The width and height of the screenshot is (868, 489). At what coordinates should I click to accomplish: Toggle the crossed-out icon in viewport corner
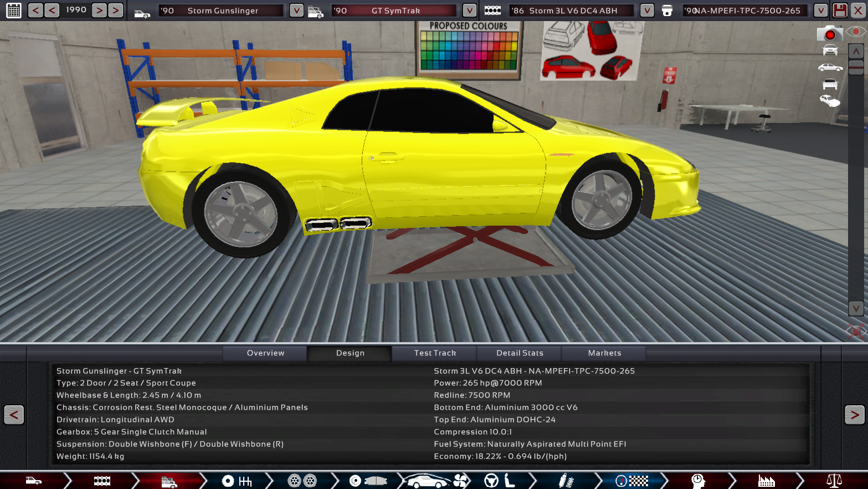tap(856, 332)
